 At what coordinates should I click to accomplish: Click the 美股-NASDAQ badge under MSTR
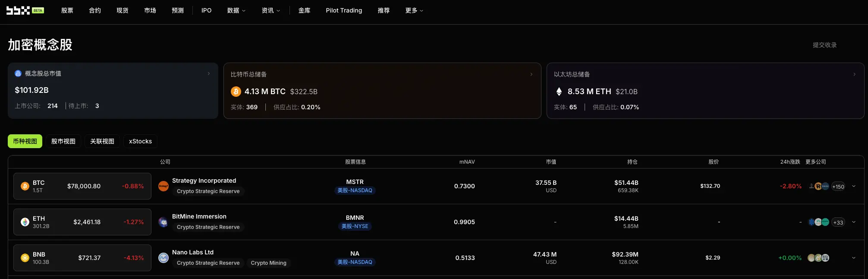355,190
